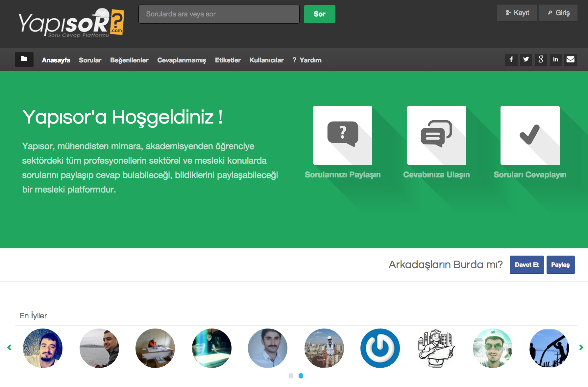588x387 pixels.
Task: Click the question speech bubble icon
Action: coord(342,135)
